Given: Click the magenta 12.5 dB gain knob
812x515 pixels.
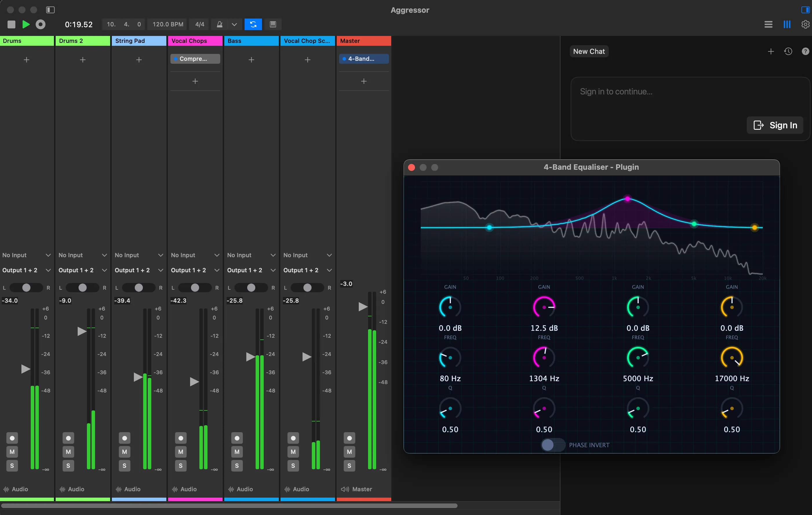Looking at the screenshot, I should coord(544,307).
